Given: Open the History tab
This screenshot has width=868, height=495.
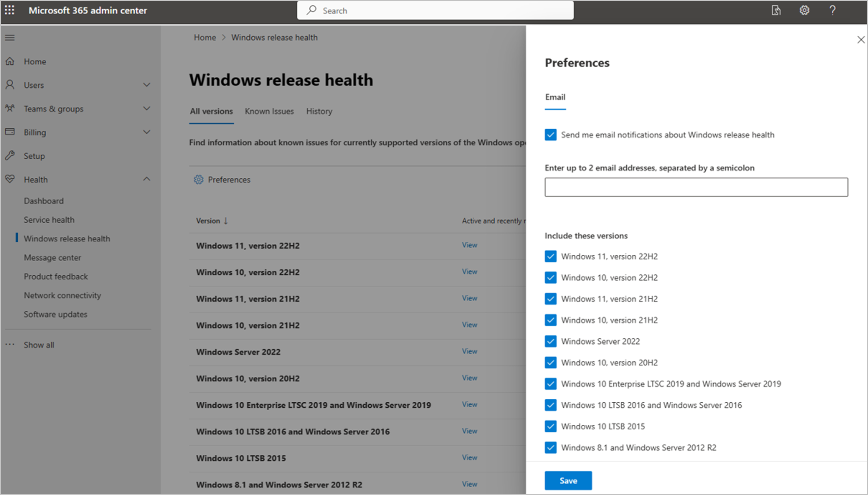Looking at the screenshot, I should pyautogui.click(x=319, y=111).
